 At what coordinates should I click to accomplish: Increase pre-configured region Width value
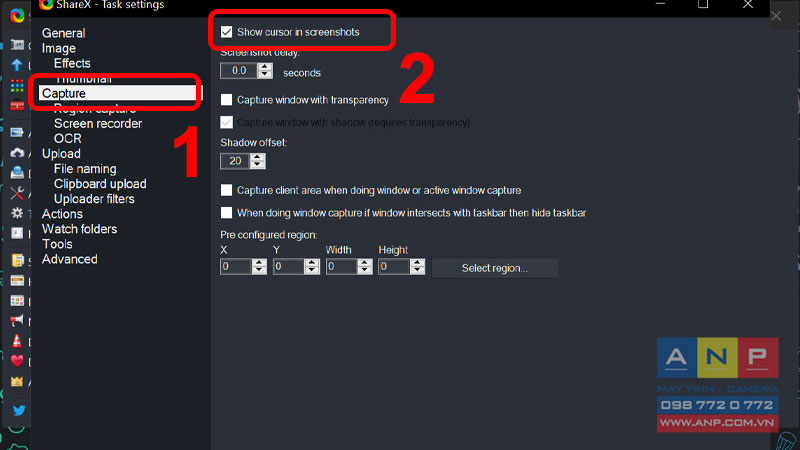click(x=364, y=263)
